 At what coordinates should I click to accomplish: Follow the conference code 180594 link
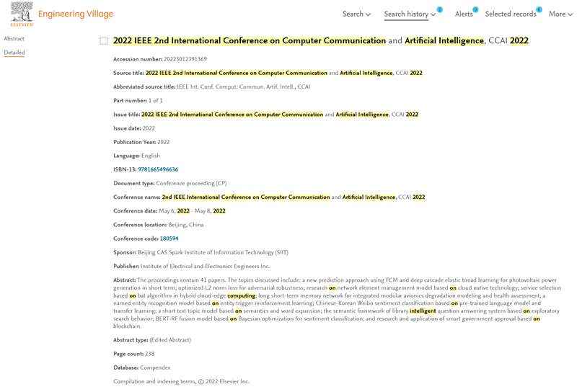point(169,239)
